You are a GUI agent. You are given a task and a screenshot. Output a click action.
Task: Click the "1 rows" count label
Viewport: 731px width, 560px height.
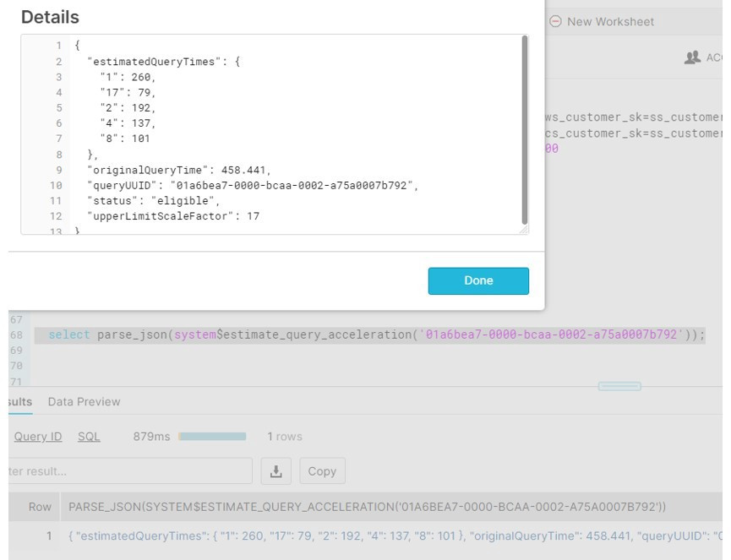point(285,437)
